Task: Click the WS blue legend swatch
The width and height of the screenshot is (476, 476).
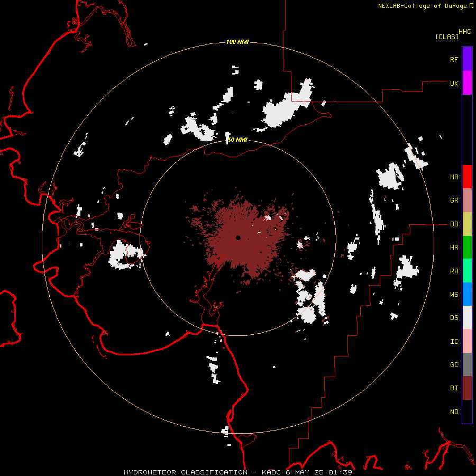Action: click(x=467, y=294)
